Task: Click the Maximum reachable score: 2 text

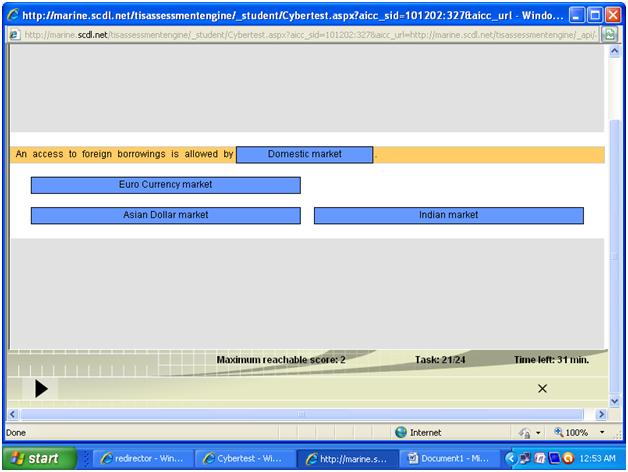Action: pos(281,360)
